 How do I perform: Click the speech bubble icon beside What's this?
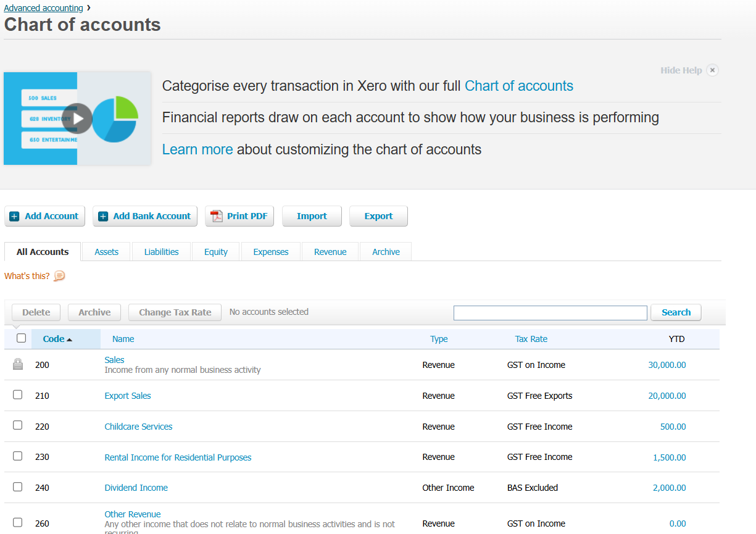point(59,276)
